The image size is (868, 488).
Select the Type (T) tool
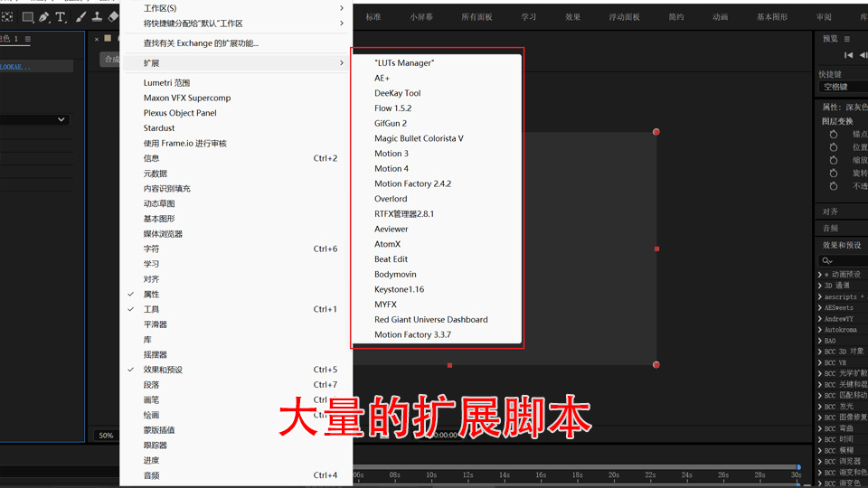pos(61,16)
